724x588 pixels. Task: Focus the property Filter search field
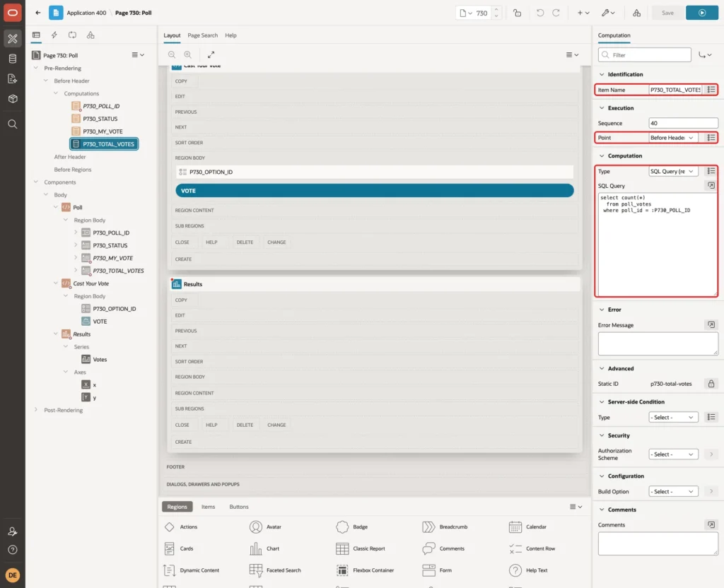645,55
